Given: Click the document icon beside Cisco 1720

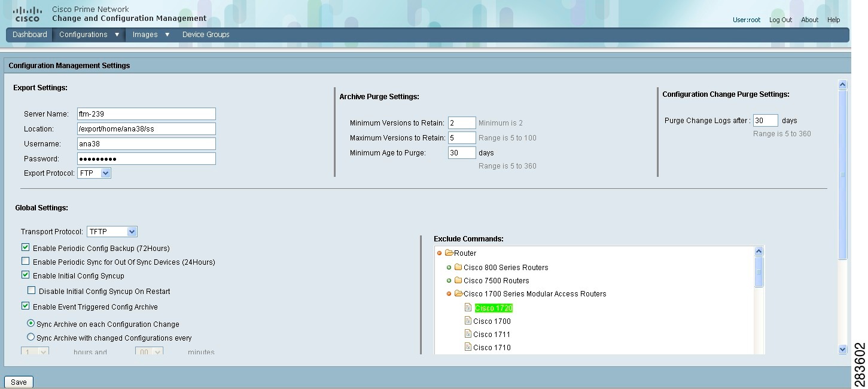Looking at the screenshot, I should [468, 307].
